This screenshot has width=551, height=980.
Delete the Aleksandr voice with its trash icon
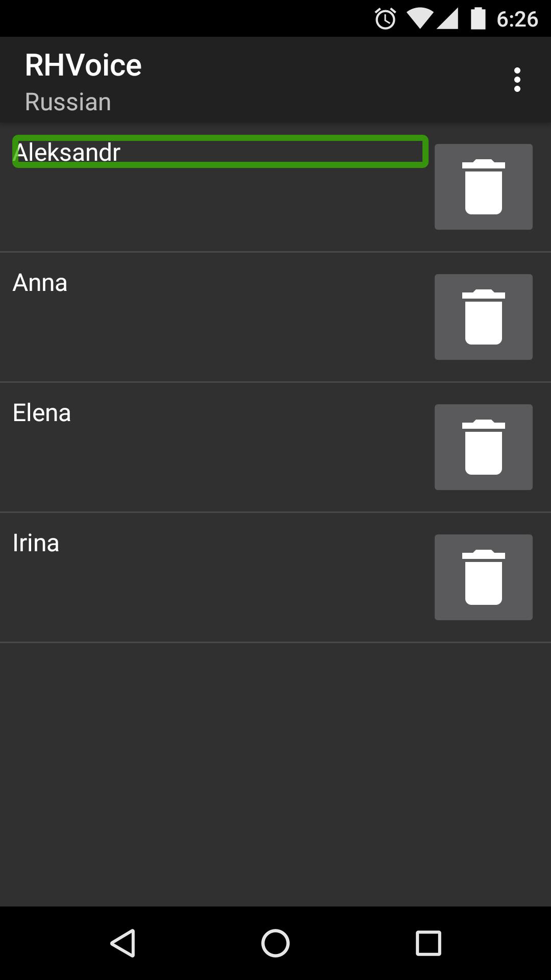484,187
